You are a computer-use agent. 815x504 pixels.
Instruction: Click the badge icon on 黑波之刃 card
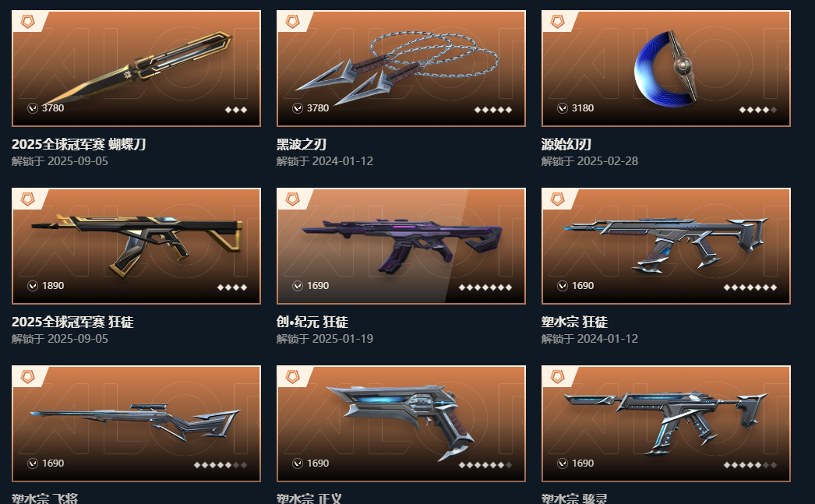point(293,21)
